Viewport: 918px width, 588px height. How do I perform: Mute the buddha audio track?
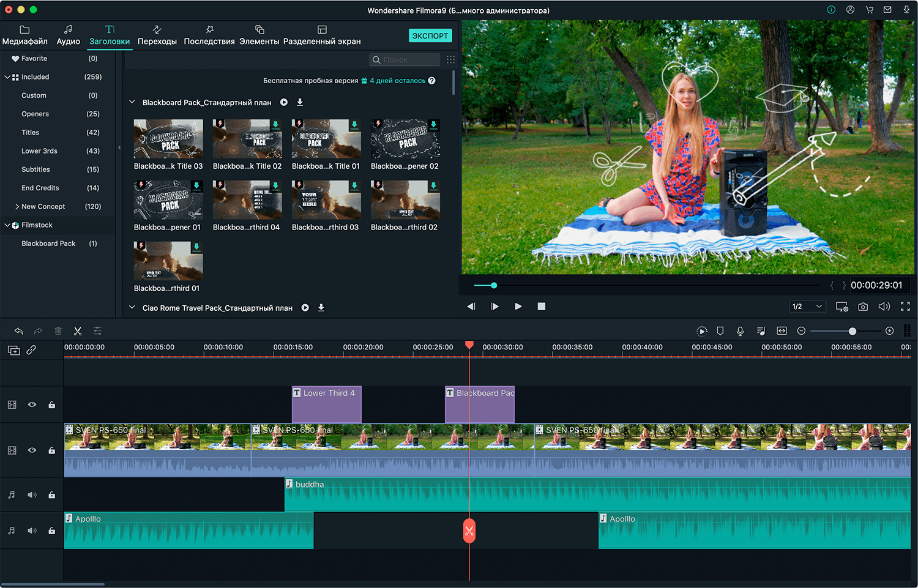32,495
